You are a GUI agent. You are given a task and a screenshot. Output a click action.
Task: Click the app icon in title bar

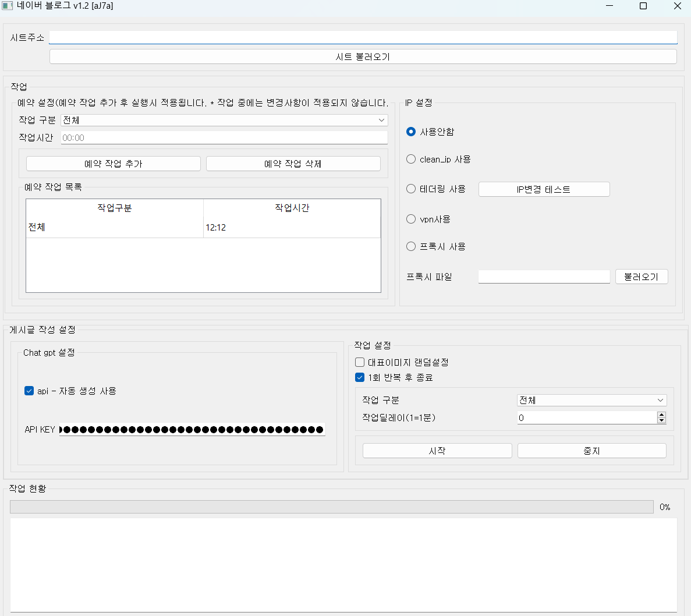click(x=8, y=6)
